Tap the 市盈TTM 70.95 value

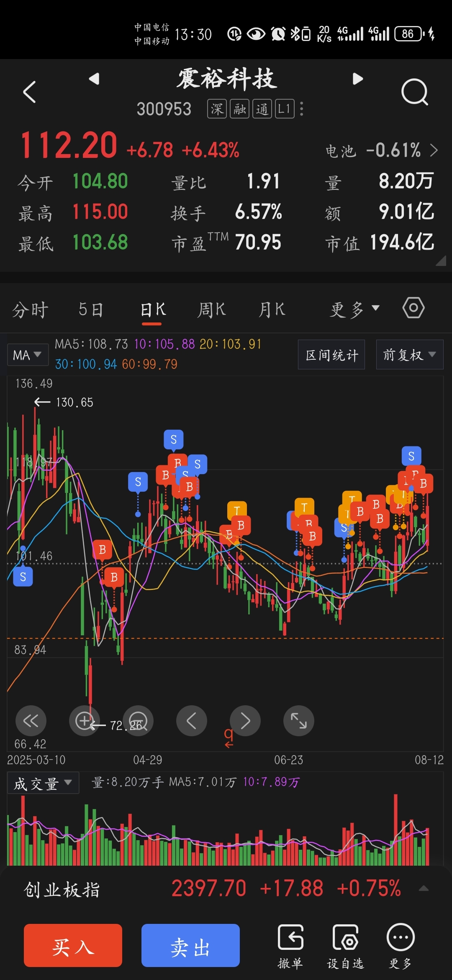tap(258, 242)
